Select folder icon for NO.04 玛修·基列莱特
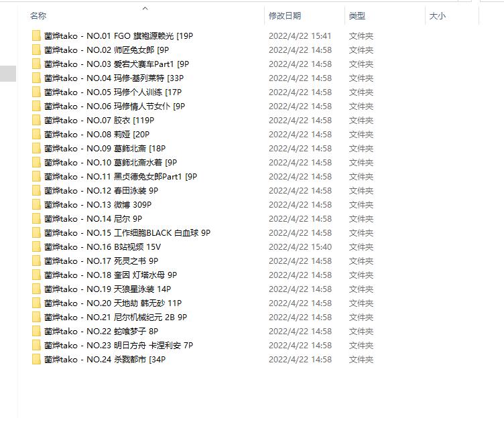 pos(36,78)
